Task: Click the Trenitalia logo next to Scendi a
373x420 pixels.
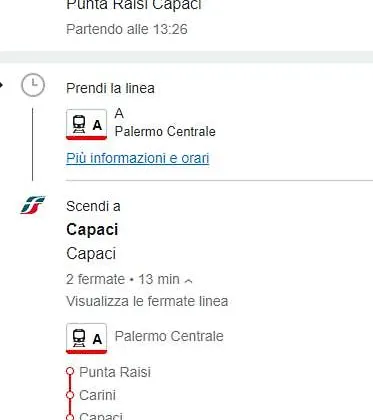Action: coord(33,205)
